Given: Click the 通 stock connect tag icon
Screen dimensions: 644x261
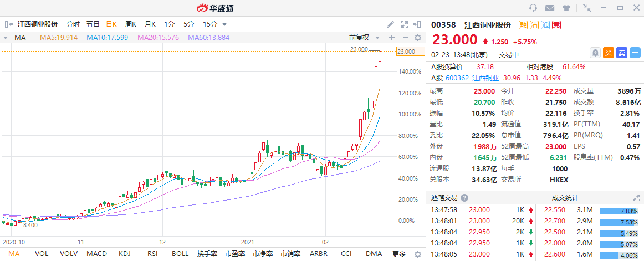Looking at the screenshot, I should [x=545, y=24].
